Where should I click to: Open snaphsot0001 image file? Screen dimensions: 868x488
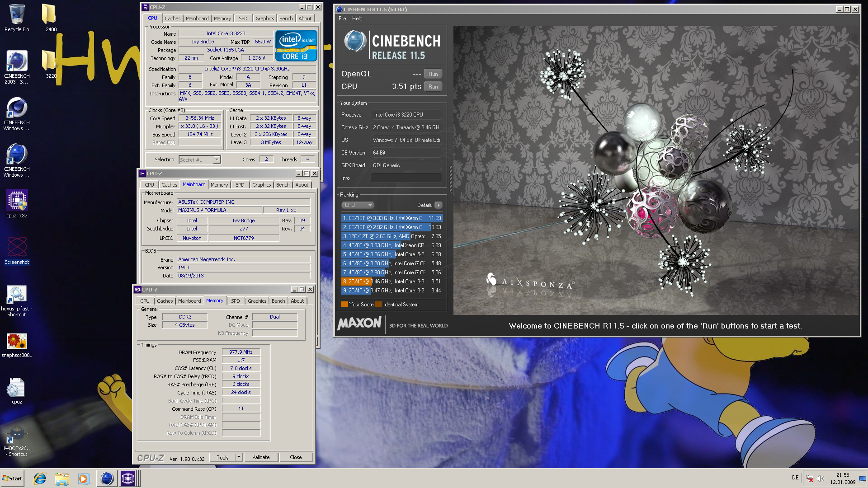tap(17, 345)
